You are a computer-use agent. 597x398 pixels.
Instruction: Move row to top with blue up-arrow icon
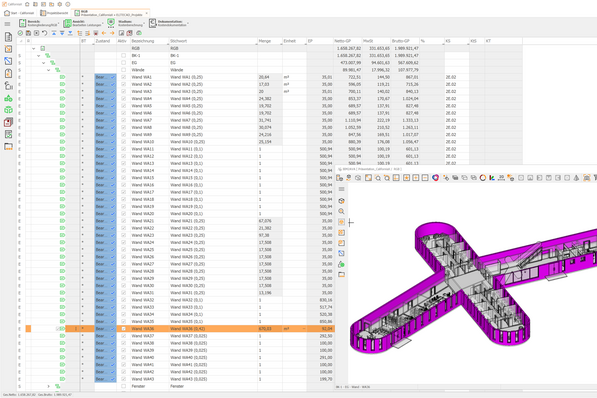[x=54, y=33]
